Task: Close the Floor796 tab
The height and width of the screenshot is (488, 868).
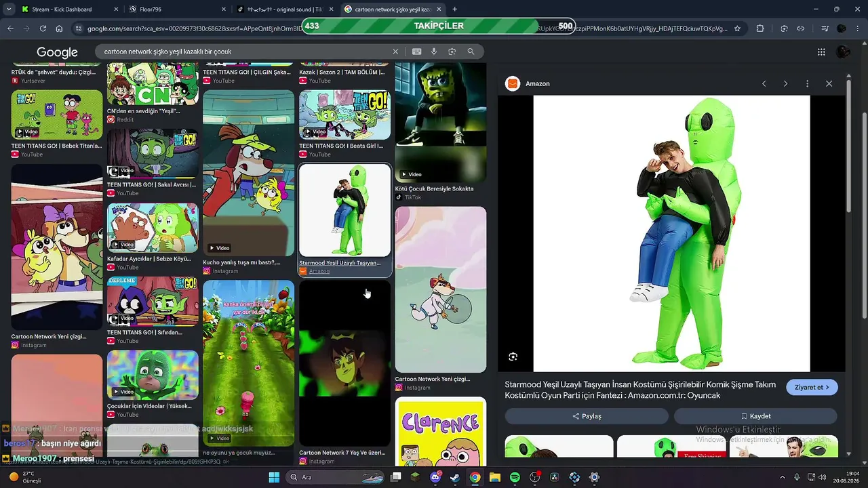Action: click(x=224, y=9)
